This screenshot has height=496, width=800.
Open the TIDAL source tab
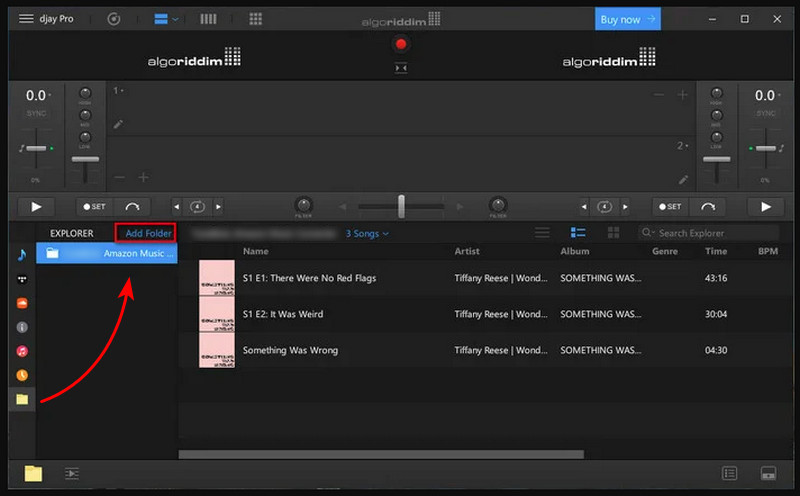(22, 279)
